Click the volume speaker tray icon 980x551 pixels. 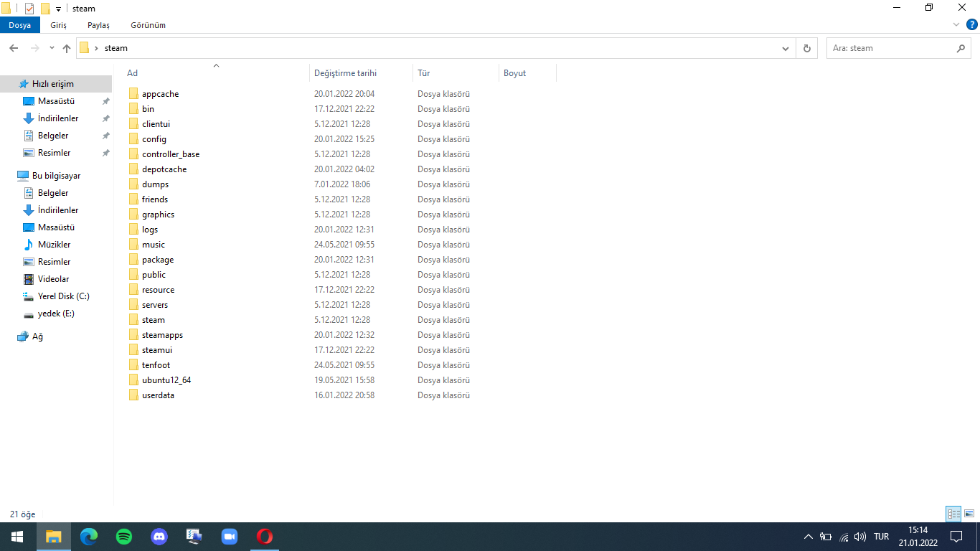(x=860, y=537)
